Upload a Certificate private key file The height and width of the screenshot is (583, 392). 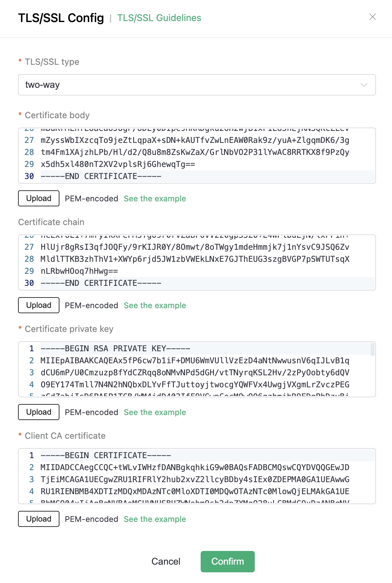click(38, 412)
